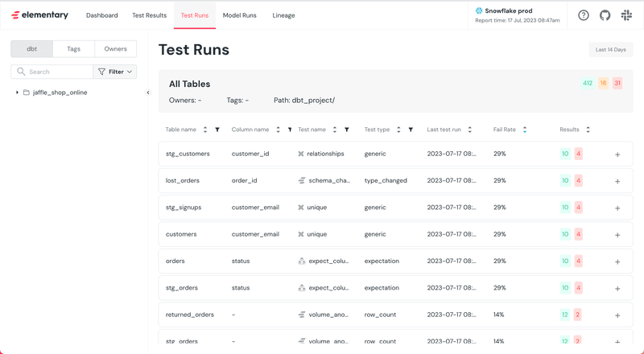644x354 pixels.
Task: Click the 14% fail rate in returned_orders row
Action: 498,315
